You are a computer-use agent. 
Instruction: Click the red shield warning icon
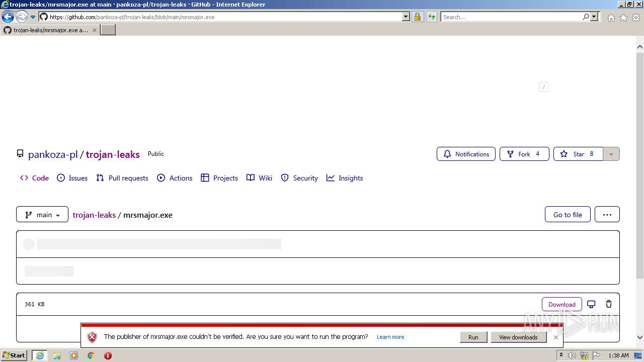click(x=92, y=337)
